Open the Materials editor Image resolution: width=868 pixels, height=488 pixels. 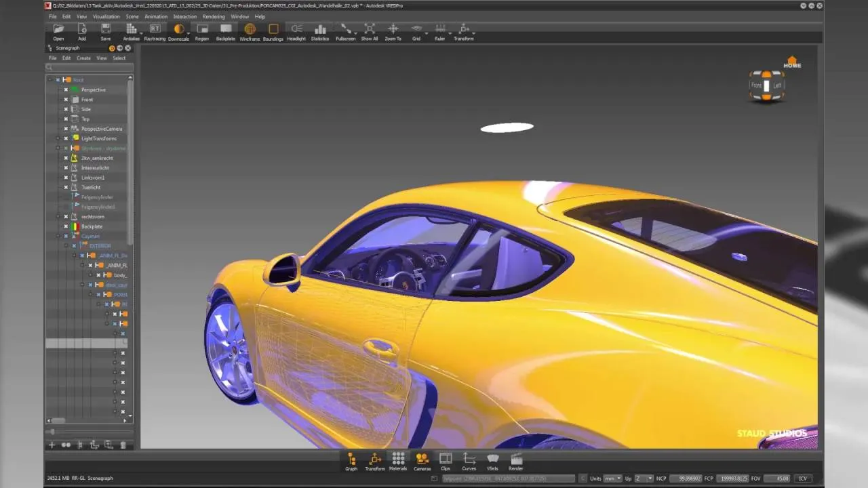pos(398,461)
